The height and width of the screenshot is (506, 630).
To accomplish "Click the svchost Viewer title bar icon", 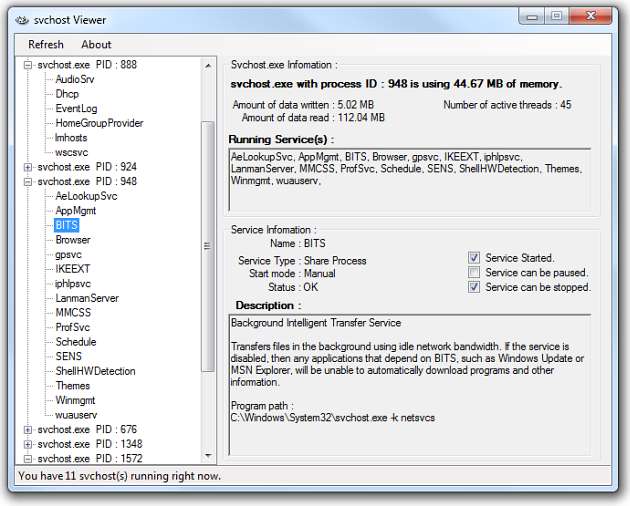I will click(22, 19).
